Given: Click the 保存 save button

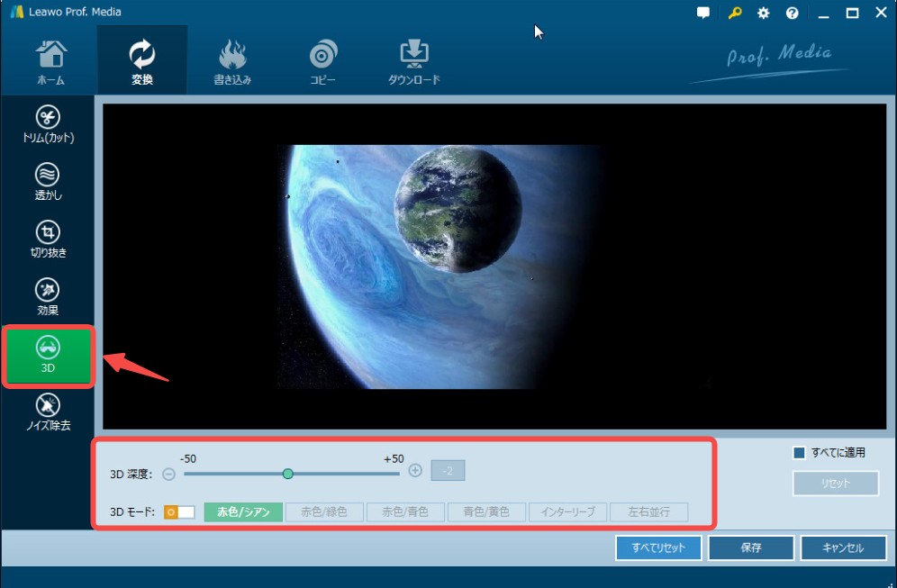Looking at the screenshot, I should (751, 548).
